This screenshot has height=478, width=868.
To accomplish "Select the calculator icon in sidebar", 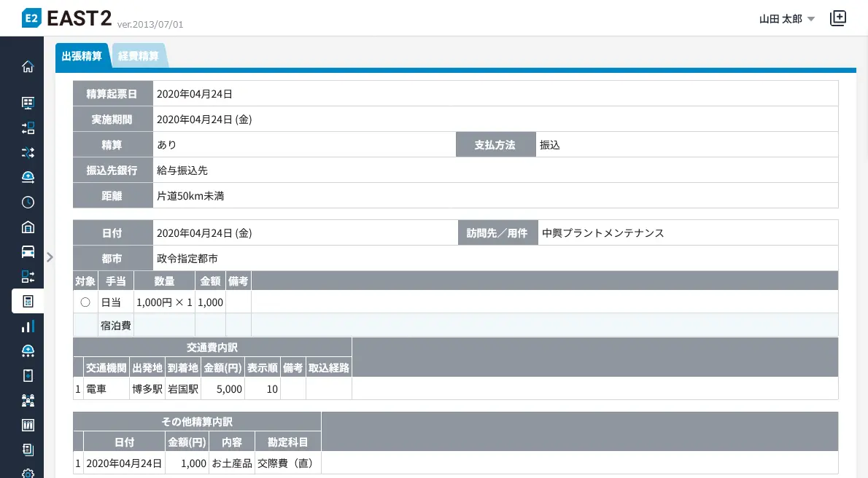I will click(28, 301).
